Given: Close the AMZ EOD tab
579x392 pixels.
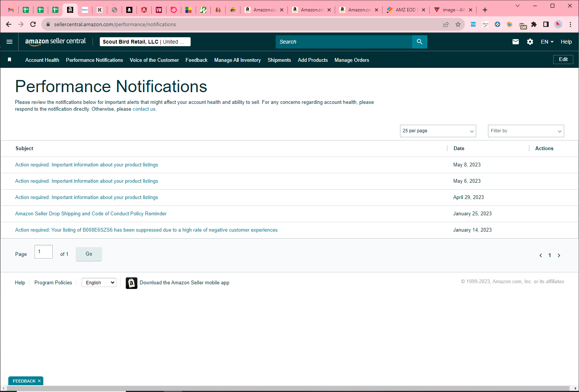Looking at the screenshot, I should point(424,10).
